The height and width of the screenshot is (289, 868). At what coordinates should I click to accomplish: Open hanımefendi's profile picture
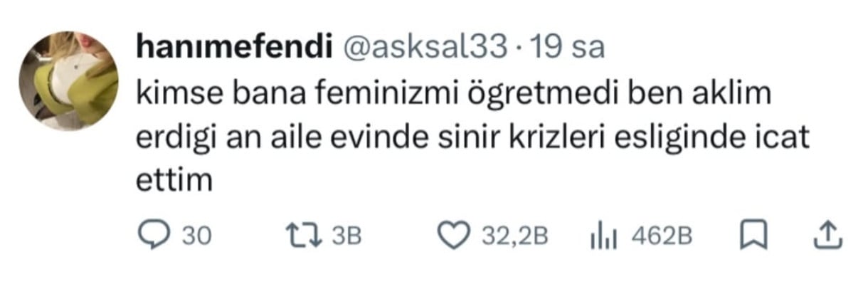[x=68, y=80]
